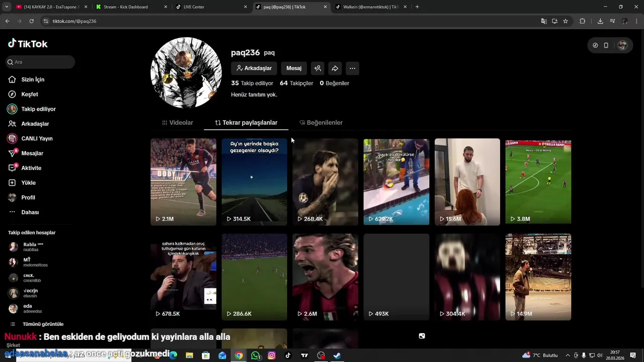644x362 pixels.
Task: Open a new browser tab
Action: tap(417, 7)
